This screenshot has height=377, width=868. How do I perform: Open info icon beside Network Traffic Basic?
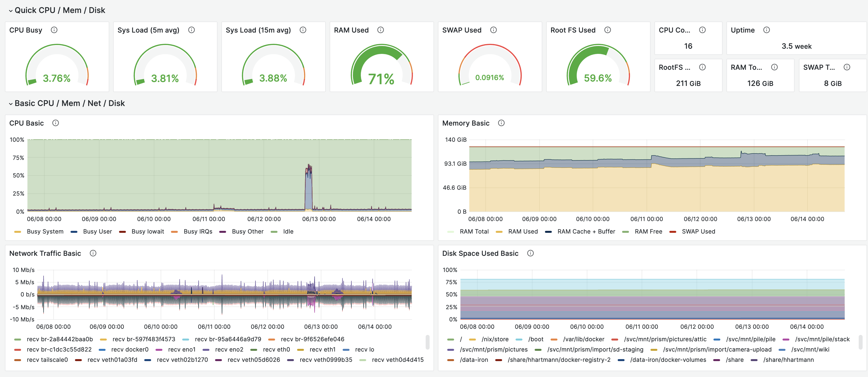pos(93,253)
